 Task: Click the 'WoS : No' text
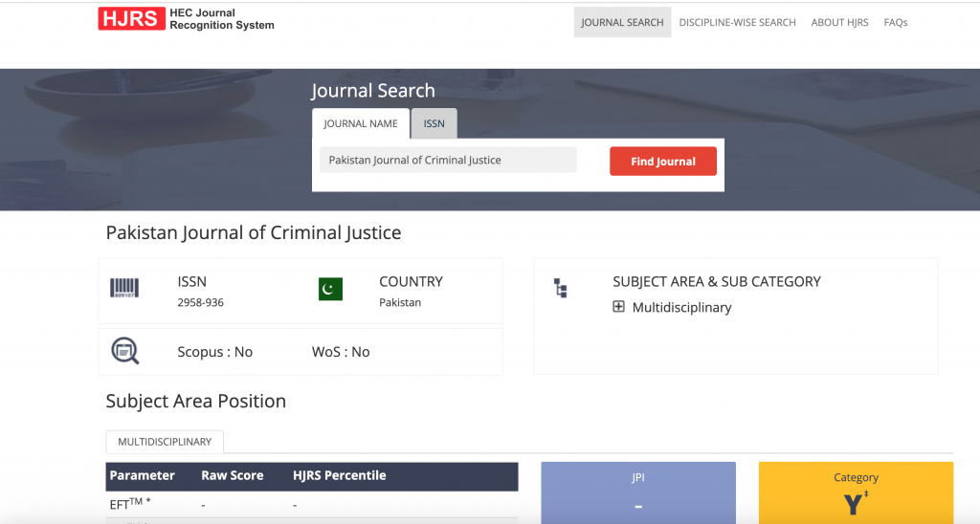tap(341, 352)
